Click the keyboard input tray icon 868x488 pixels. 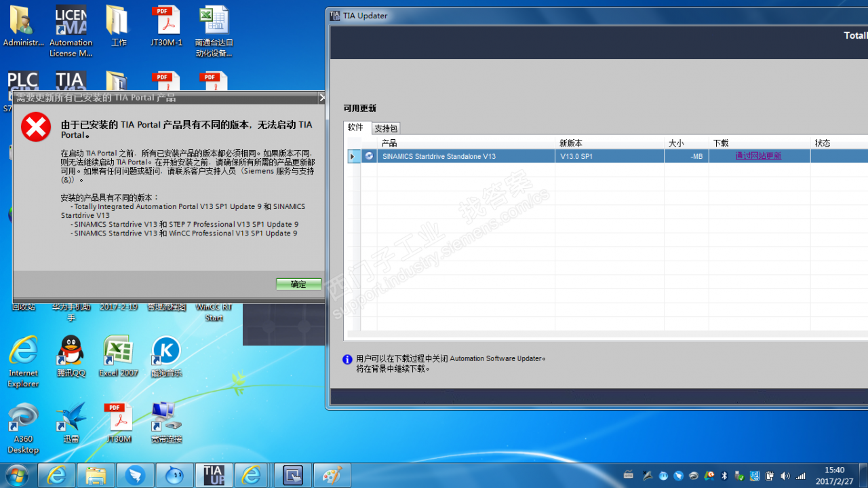[x=629, y=476]
